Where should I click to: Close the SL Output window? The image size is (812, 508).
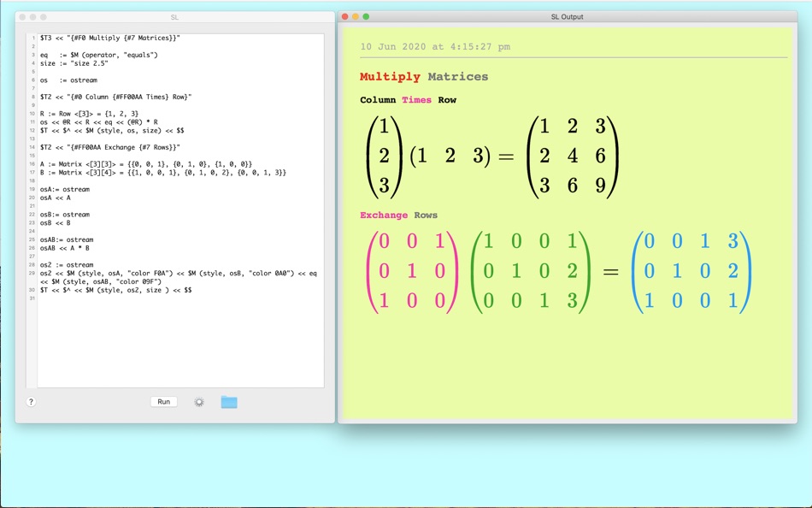point(345,16)
